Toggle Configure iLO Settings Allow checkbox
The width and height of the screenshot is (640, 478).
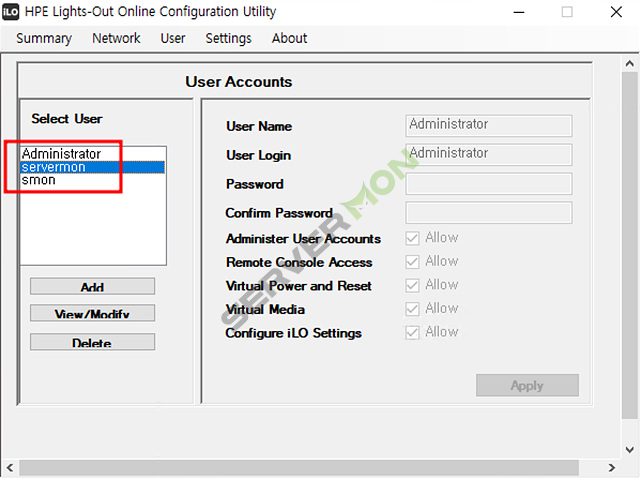coord(412,333)
